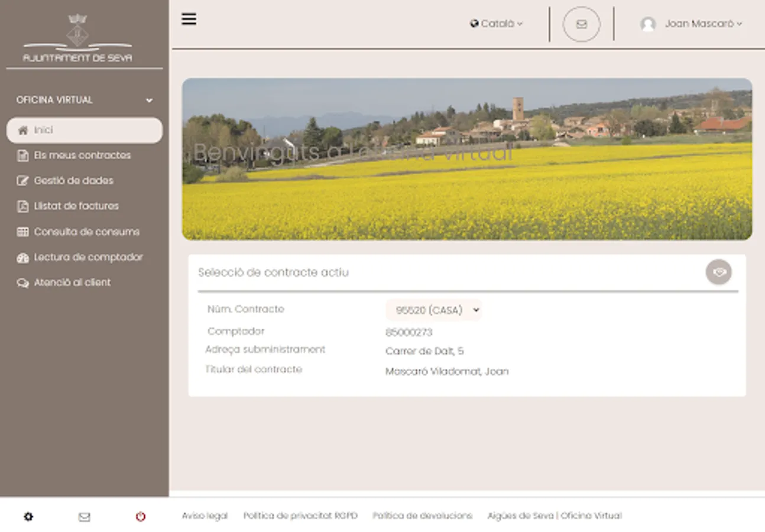Click the PDF icon for Llistat de factures
The width and height of the screenshot is (765, 532).
[22, 206]
